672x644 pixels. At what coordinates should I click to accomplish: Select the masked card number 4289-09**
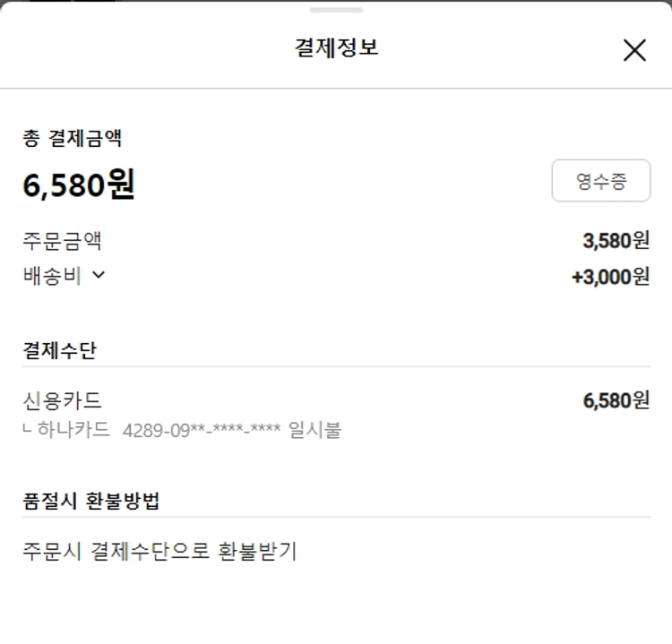(x=202, y=431)
